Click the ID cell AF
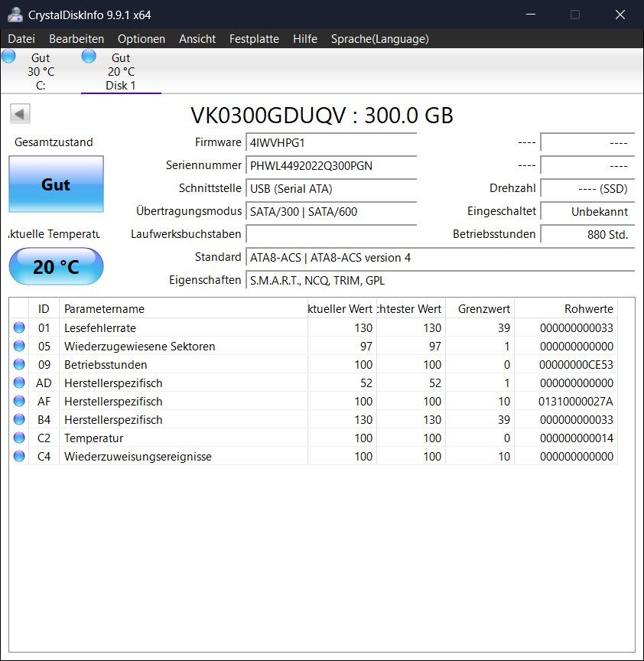 click(44, 402)
